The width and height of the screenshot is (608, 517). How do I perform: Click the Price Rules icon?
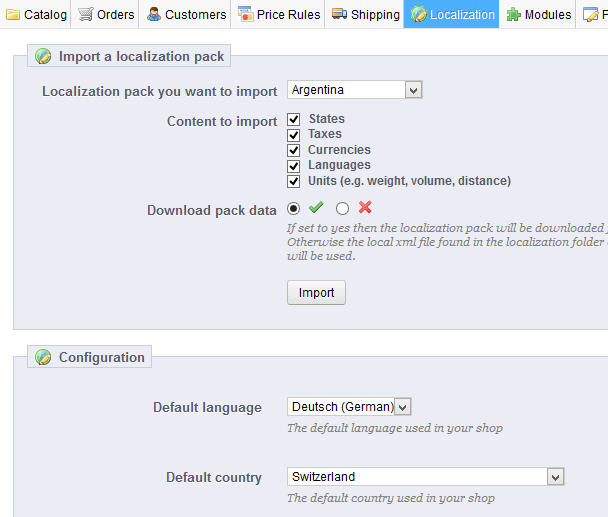tap(245, 14)
